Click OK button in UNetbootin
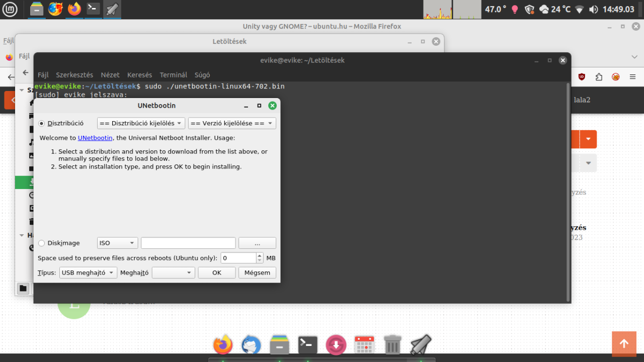The width and height of the screenshot is (644, 362). click(x=217, y=273)
